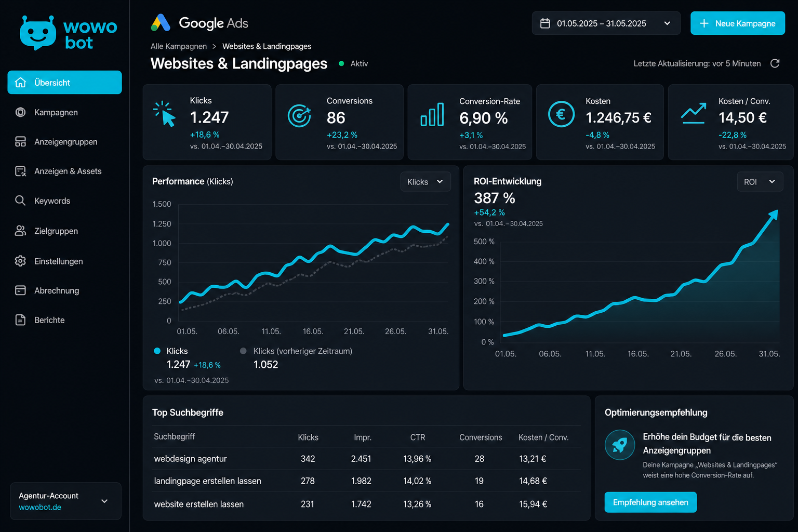
Task: Click the 1.246,75 € Kosten value
Action: 618,118
